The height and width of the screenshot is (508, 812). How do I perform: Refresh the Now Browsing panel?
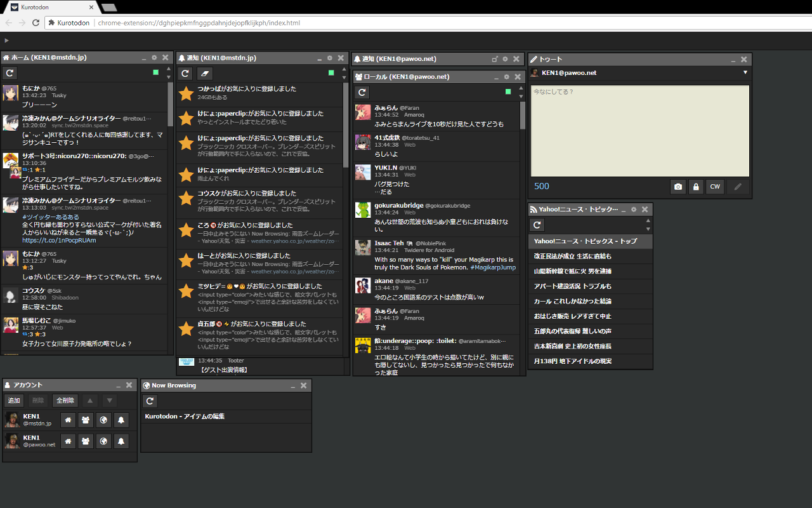[x=149, y=401]
